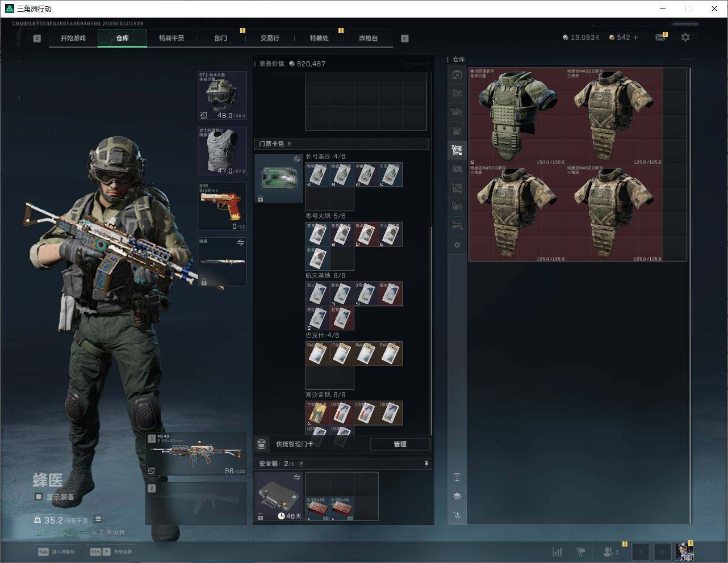Click the player avatar in bottom-right corner
The height and width of the screenshot is (563, 728).
(685, 552)
